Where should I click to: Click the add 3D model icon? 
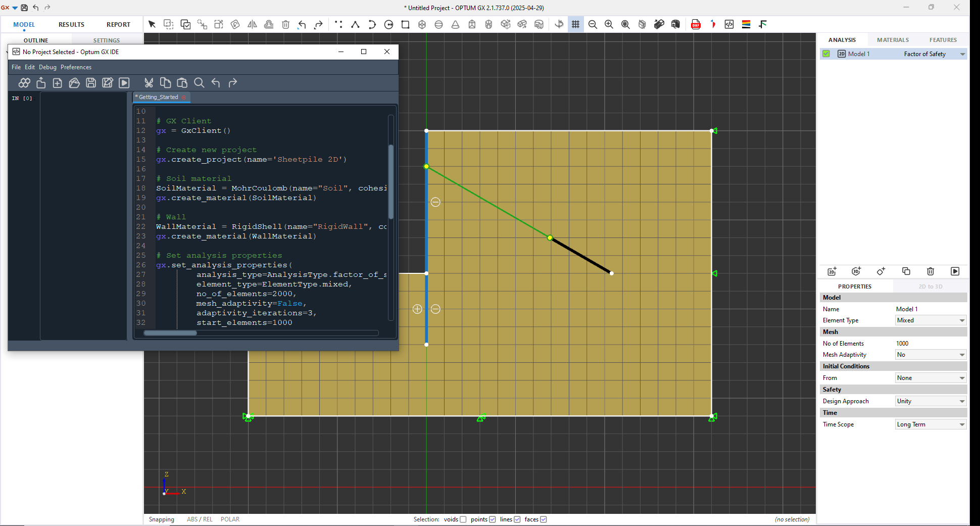click(x=856, y=271)
